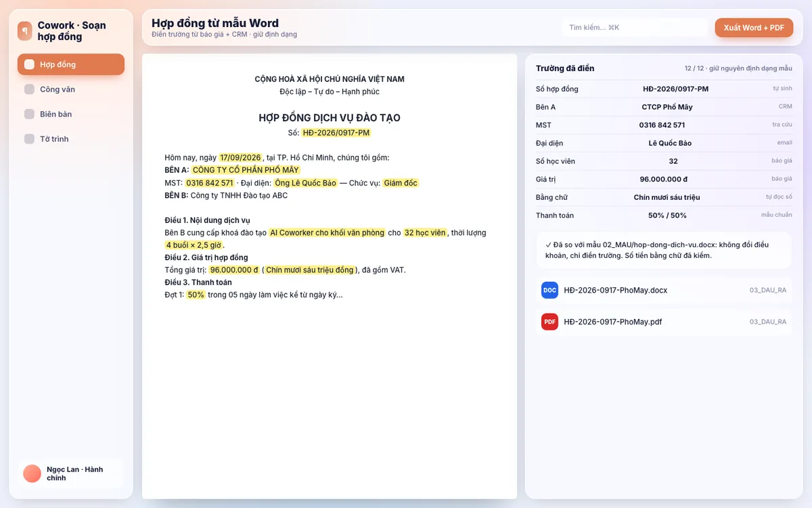The height and width of the screenshot is (508, 812).
Task: Click the Ngọc Lan user avatar
Action: 32,473
